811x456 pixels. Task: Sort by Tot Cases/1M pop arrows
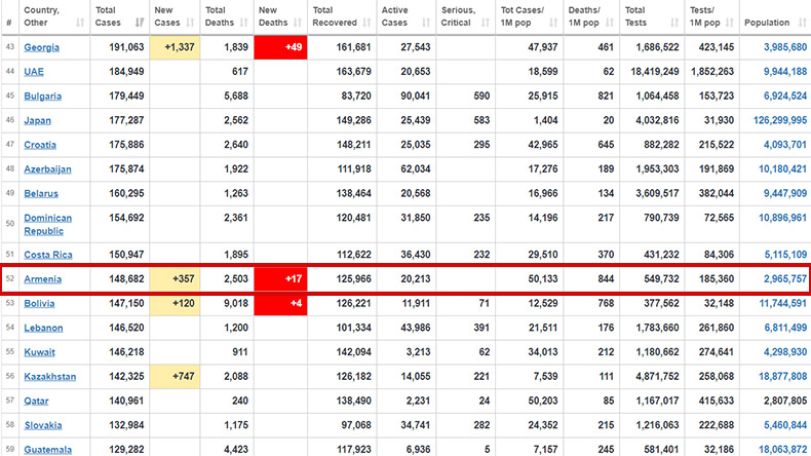[x=553, y=22]
